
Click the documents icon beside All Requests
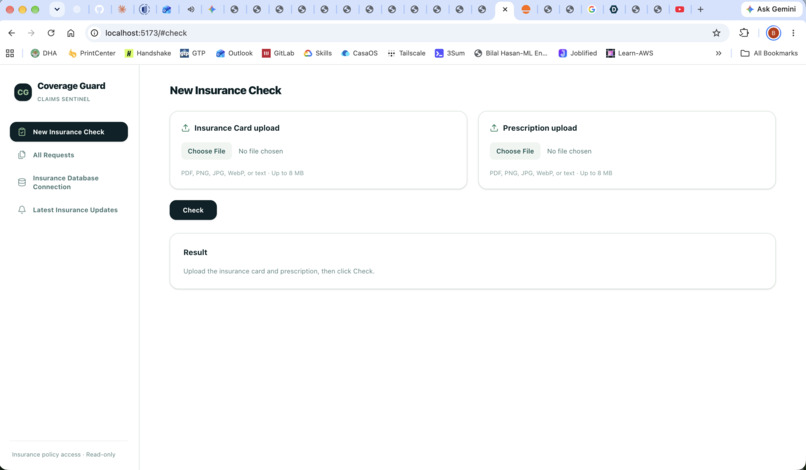(x=22, y=155)
